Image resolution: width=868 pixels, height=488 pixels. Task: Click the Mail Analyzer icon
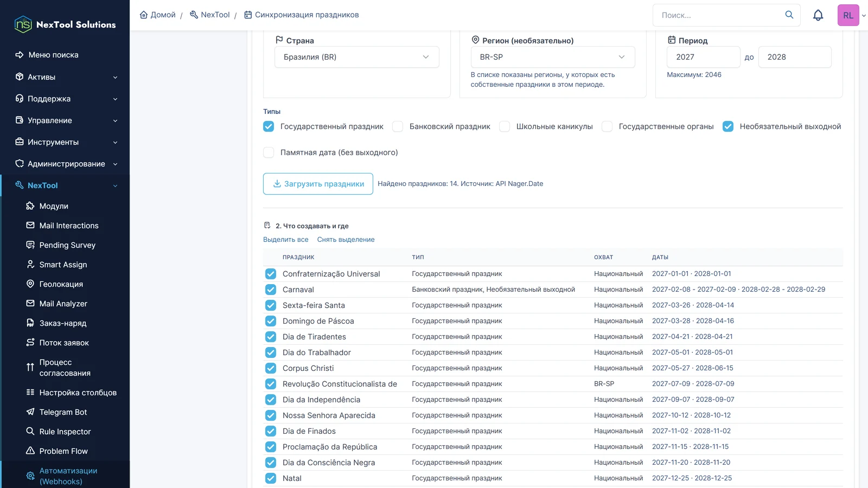tap(30, 304)
